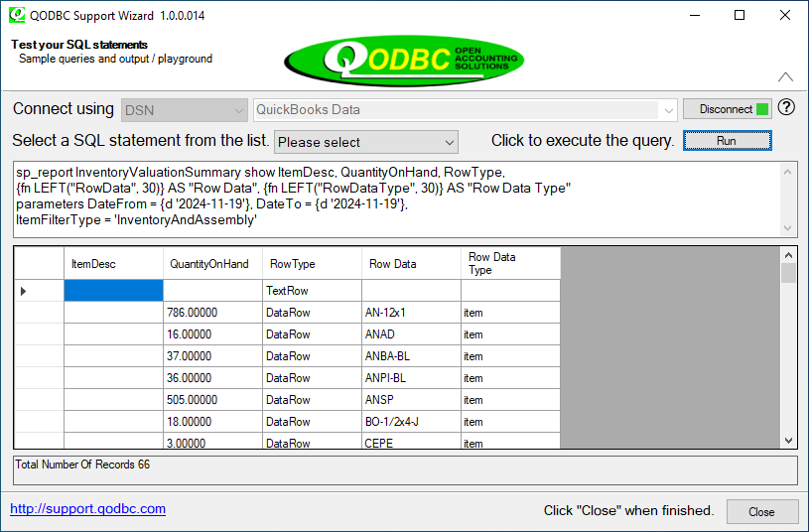Click the SQL box scroll up arrow
The width and height of the screenshot is (809, 532).
(787, 172)
